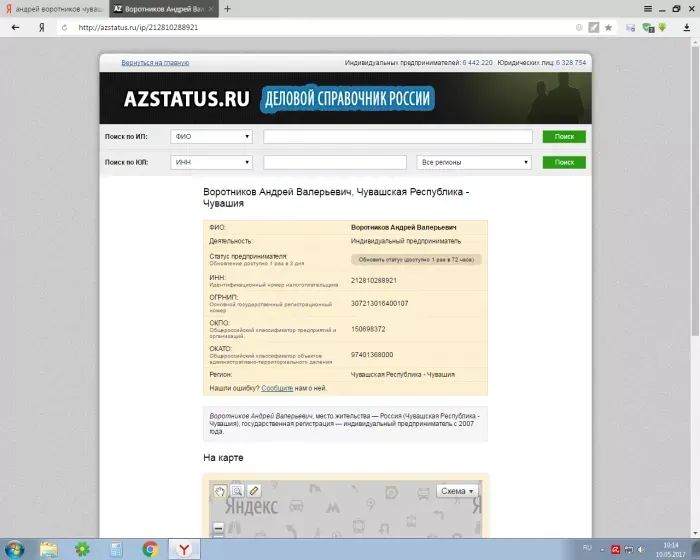Select the map ruler measure tool
This screenshot has width=700, height=560.
[x=254, y=491]
